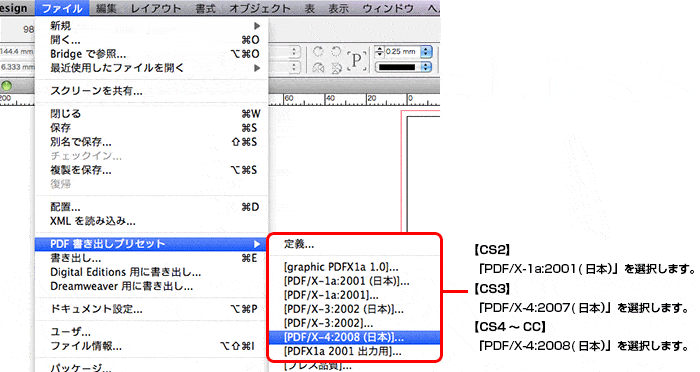Choose 閉じる from the File menu

pyautogui.click(x=152, y=113)
